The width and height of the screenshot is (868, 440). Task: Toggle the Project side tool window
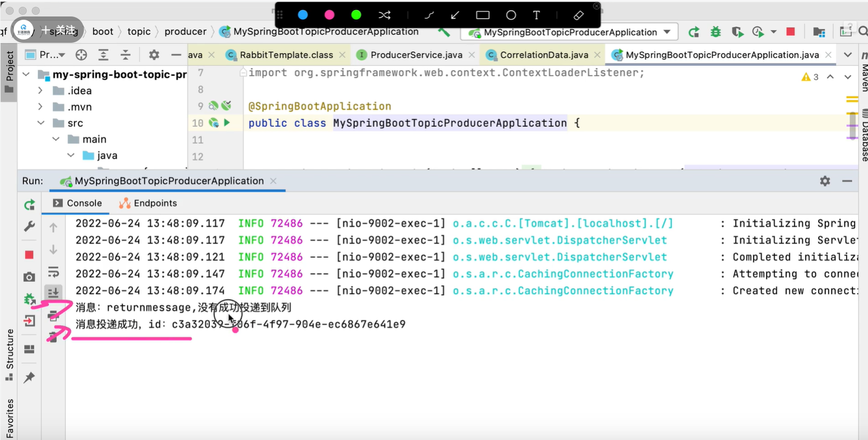click(x=9, y=72)
